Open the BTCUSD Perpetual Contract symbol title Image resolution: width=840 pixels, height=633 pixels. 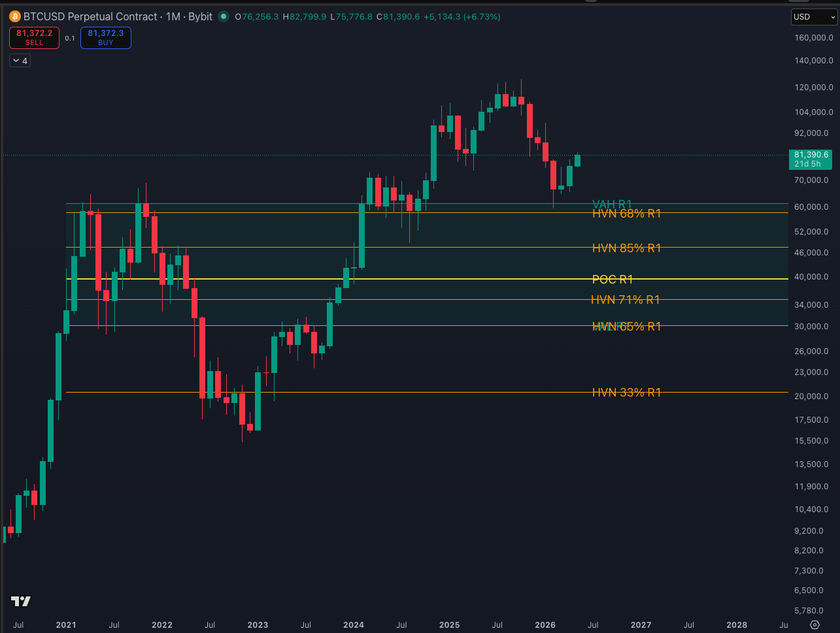click(x=118, y=16)
